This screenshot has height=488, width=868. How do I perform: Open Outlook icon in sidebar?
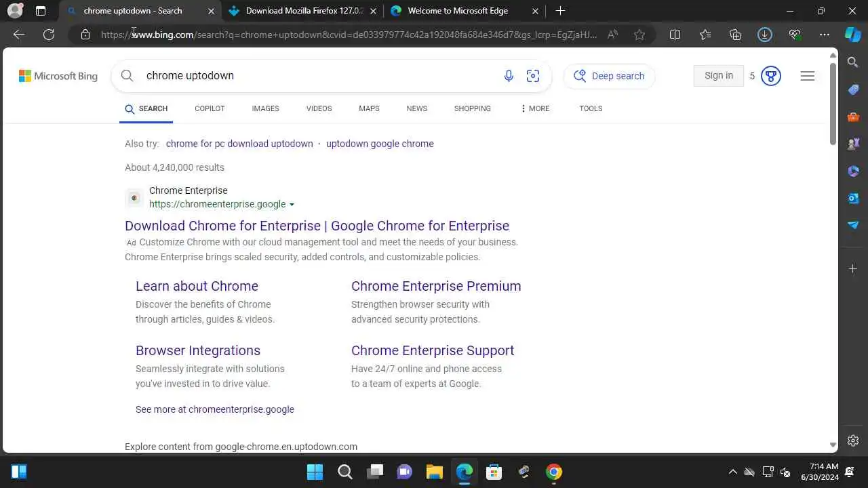click(853, 198)
